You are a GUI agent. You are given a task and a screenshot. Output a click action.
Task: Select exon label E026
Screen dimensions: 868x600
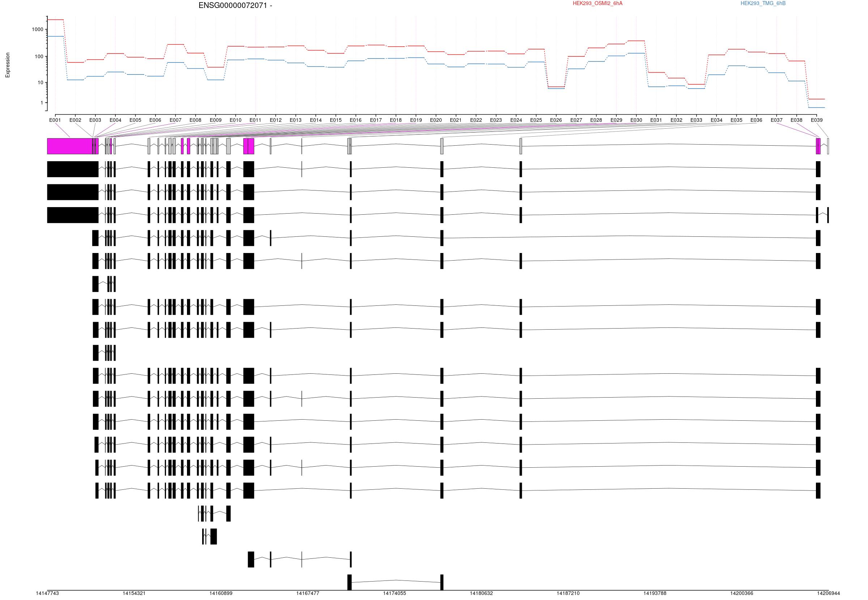pos(556,120)
